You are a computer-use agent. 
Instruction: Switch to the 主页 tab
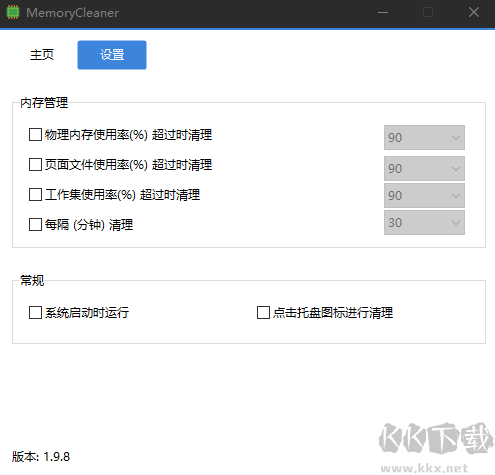tap(42, 55)
